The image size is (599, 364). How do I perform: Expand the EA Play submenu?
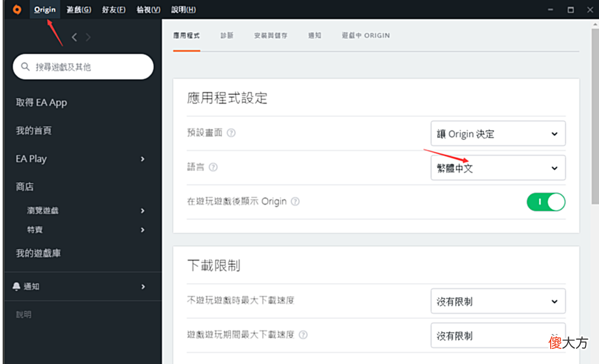click(142, 159)
